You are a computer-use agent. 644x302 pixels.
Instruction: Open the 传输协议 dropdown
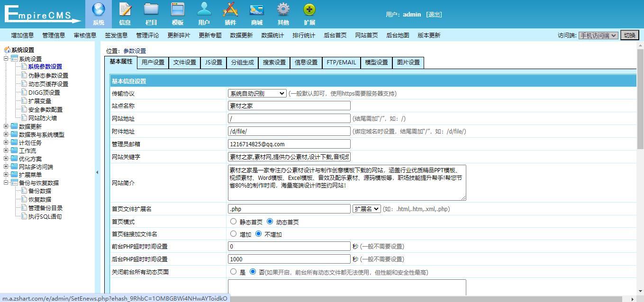[x=257, y=93]
